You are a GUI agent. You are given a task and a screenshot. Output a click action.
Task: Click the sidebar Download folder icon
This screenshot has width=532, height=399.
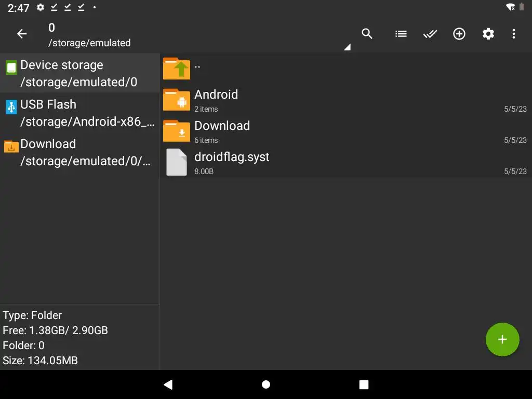(11, 147)
